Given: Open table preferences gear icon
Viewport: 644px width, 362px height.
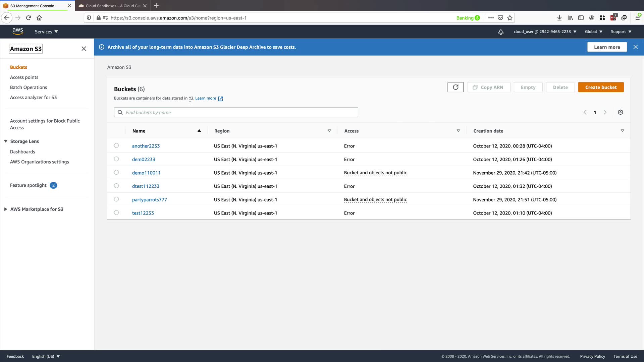Looking at the screenshot, I should (620, 113).
